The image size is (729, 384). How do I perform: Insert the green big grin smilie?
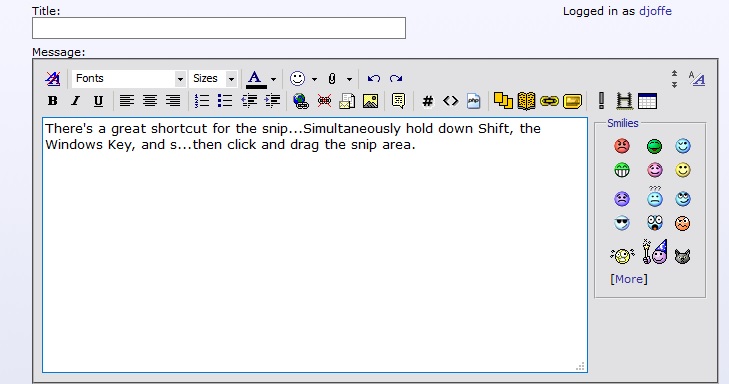tap(622, 170)
